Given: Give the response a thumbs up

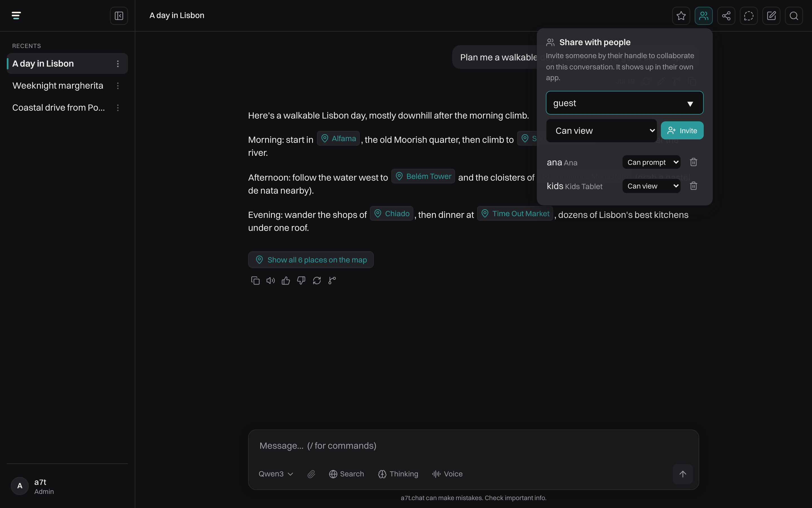Looking at the screenshot, I should click(x=286, y=281).
